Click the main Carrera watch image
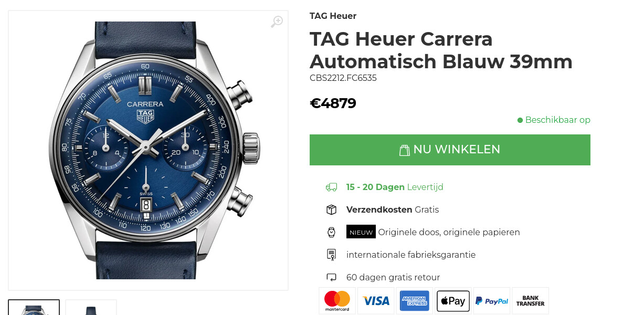Image resolution: width=644 pixels, height=315 pixels. (x=149, y=150)
